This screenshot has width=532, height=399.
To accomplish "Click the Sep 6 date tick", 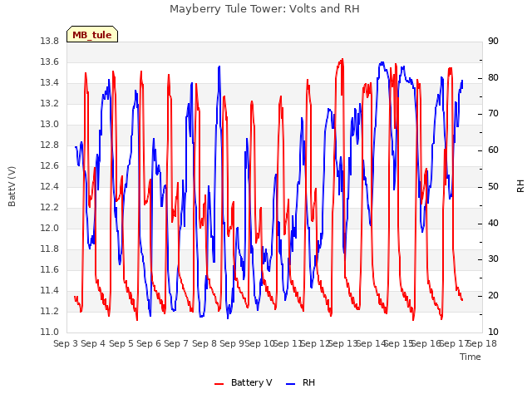I will pyautogui.click(x=149, y=343).
